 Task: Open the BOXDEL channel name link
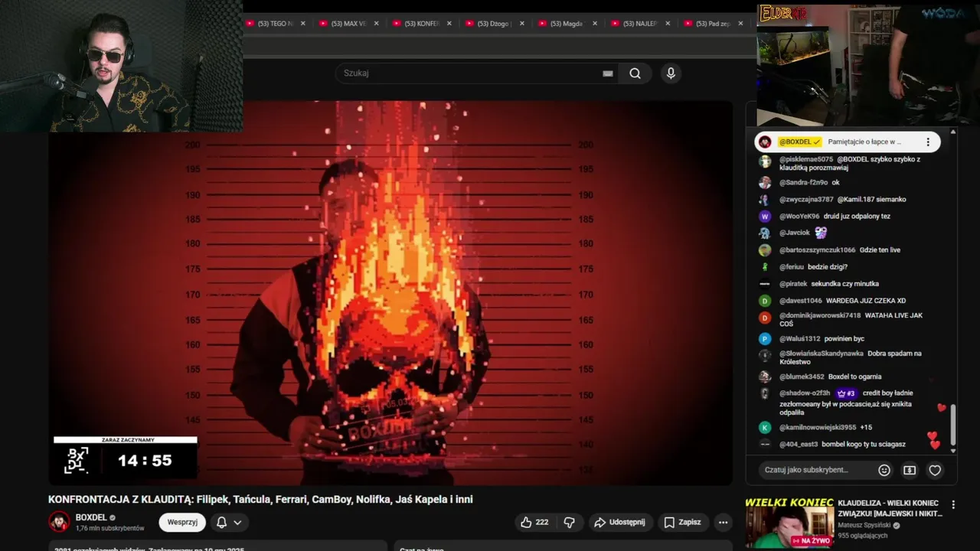[91, 517]
